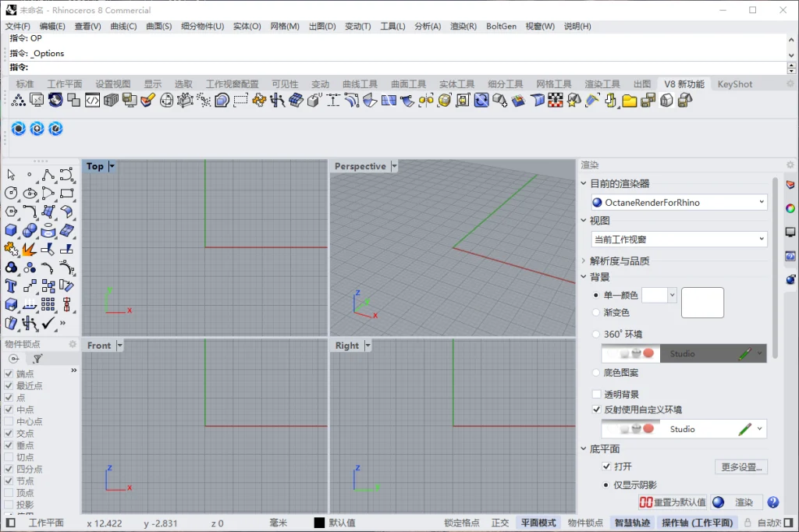Click the third KeyShot round blue icon
The width and height of the screenshot is (799, 532).
coord(55,129)
